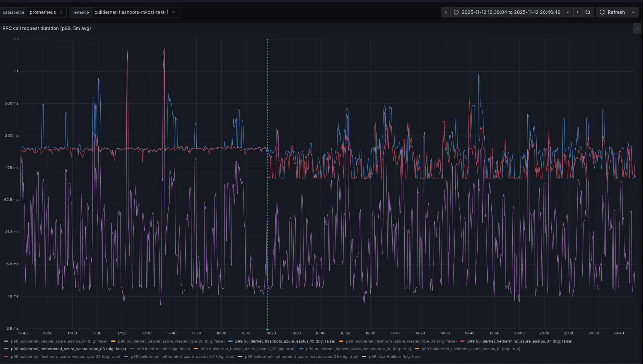Open the panel kebab menu at top right
This screenshot has height=364, width=643.
[x=637, y=28]
